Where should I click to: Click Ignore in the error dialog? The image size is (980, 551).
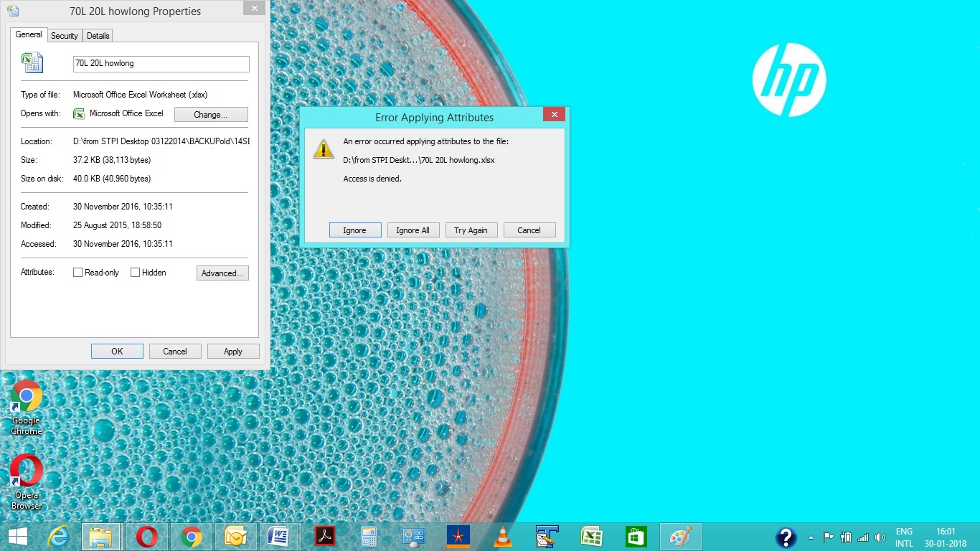click(x=354, y=230)
